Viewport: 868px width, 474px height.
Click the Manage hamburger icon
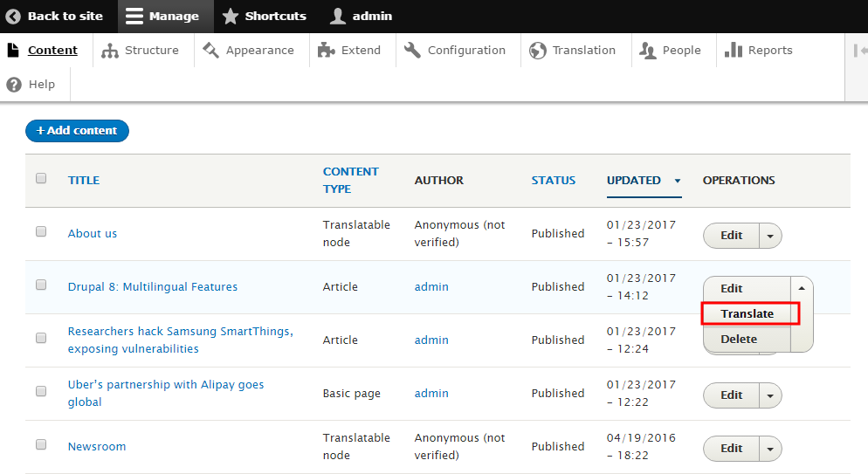click(x=134, y=17)
